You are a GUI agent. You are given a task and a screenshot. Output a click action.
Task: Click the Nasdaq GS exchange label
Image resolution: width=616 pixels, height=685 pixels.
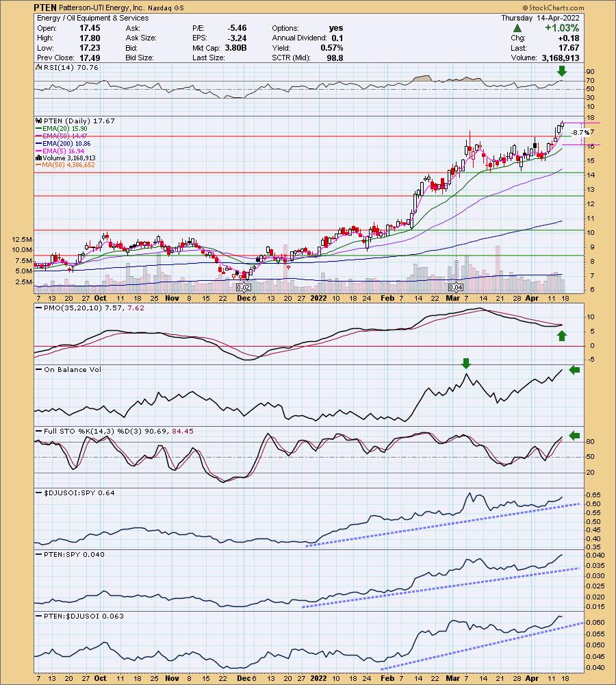click(166, 8)
